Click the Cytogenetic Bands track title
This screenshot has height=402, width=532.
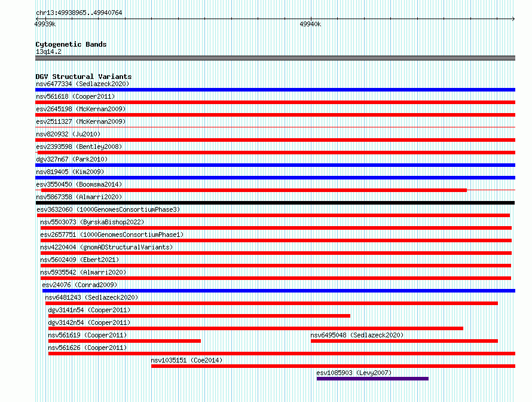pyautogui.click(x=71, y=44)
